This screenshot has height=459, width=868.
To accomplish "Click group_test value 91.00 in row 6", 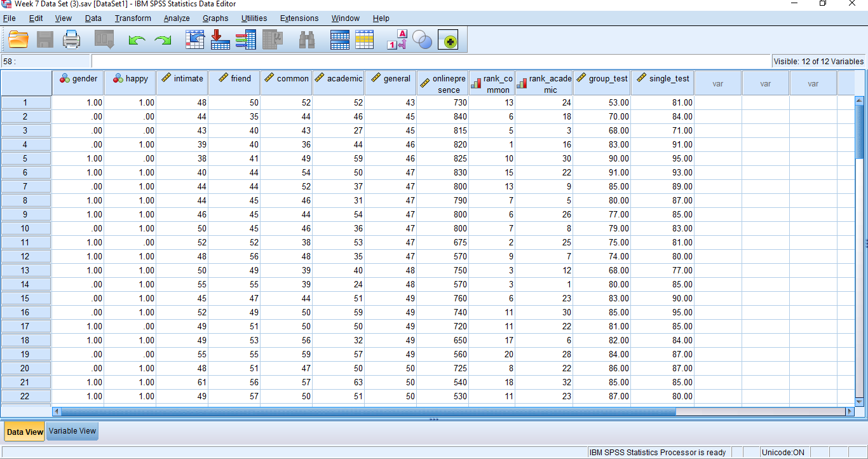I will coord(602,173).
